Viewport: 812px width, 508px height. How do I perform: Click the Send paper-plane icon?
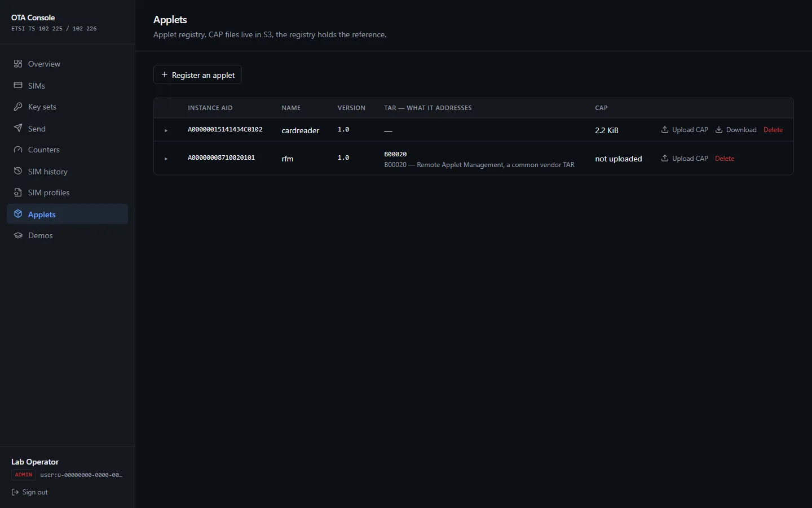[18, 128]
